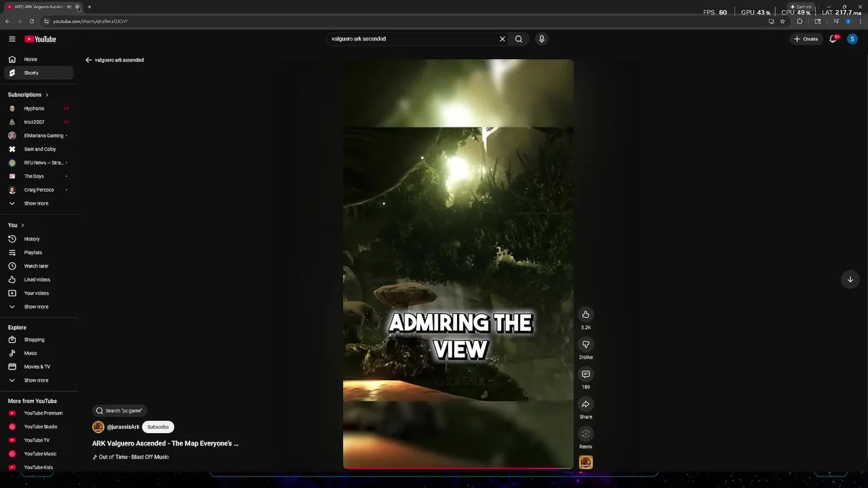The height and width of the screenshot is (488, 868).
Task: Open YouTube TV link
Action: tap(38, 441)
